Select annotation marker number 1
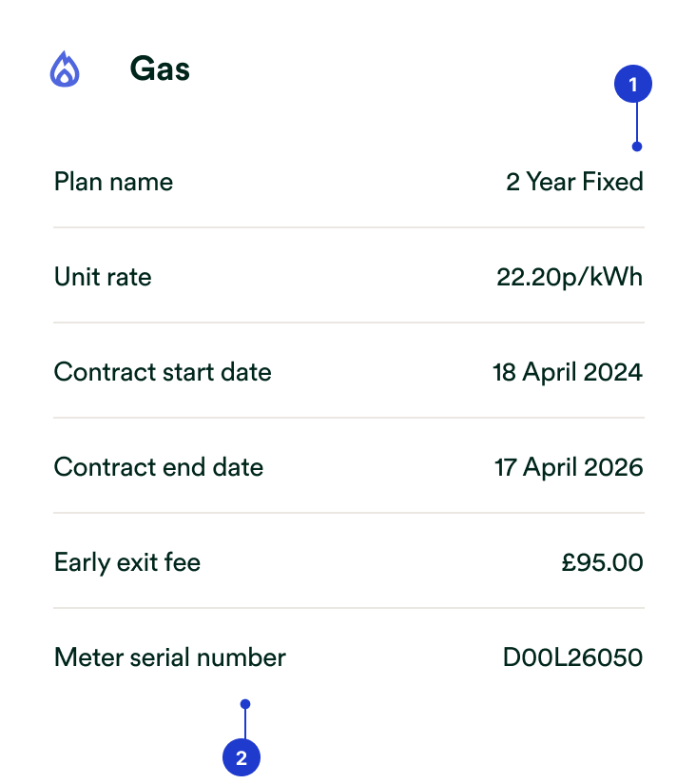The height and width of the screenshot is (784, 696). coord(633,86)
